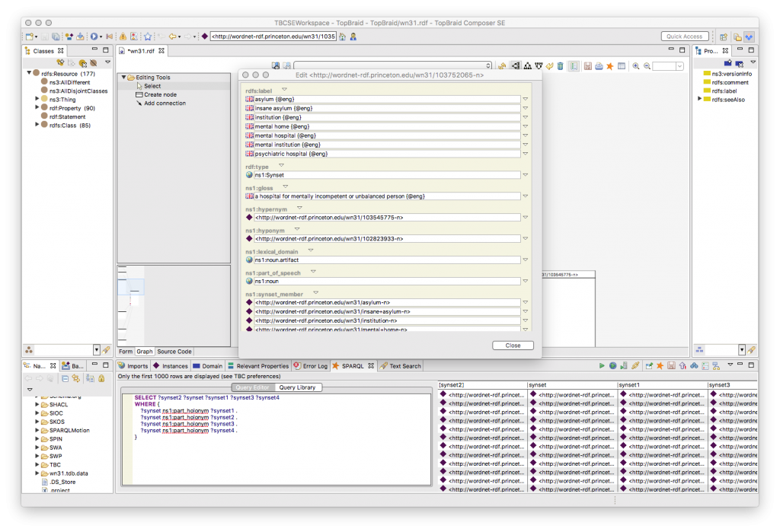Click the Close button in Edit dialog

(513, 346)
